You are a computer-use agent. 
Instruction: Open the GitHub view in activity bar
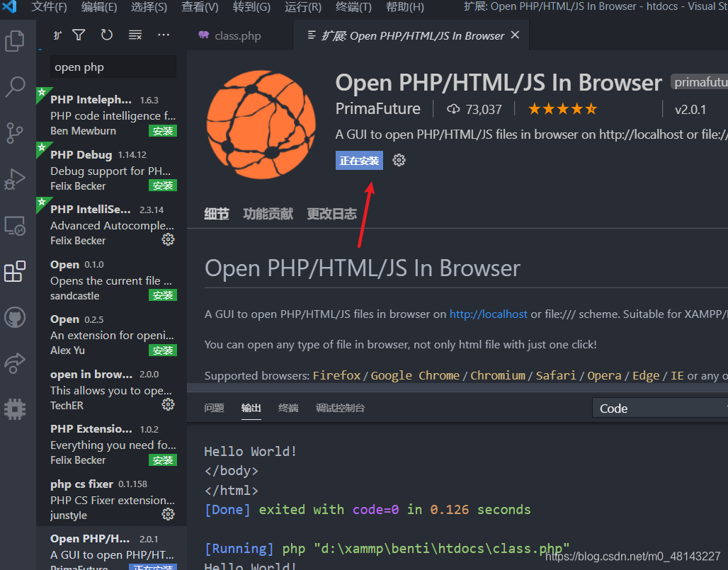(x=15, y=317)
